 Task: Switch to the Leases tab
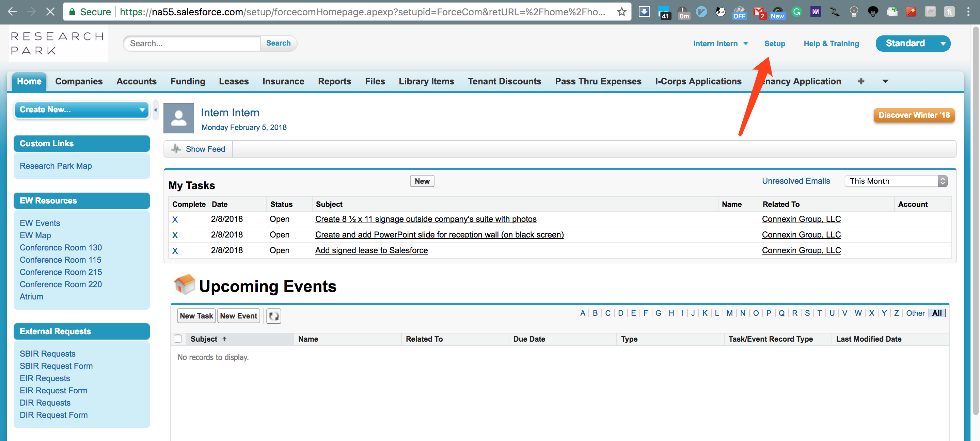pos(234,81)
